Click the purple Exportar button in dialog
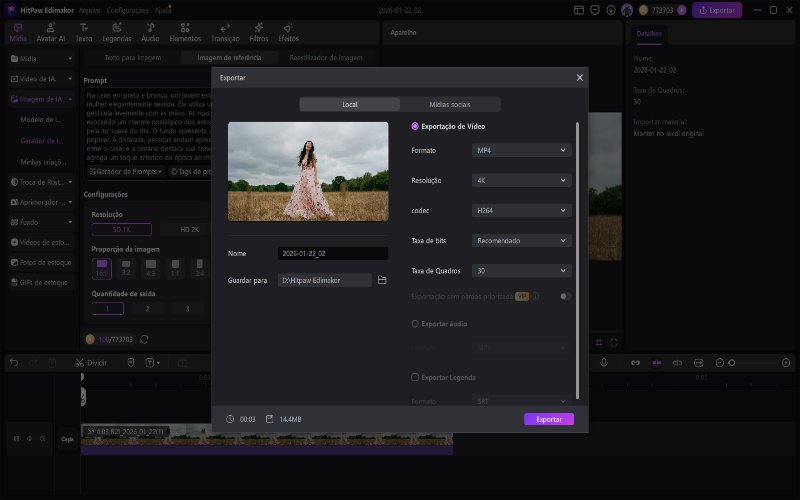The image size is (800, 500). click(x=548, y=419)
